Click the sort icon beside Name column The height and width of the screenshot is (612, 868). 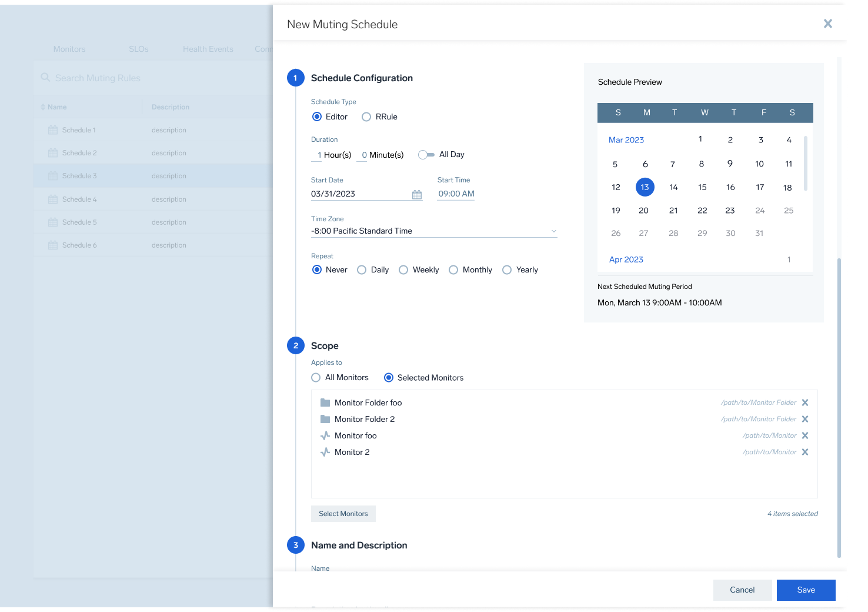coord(43,107)
